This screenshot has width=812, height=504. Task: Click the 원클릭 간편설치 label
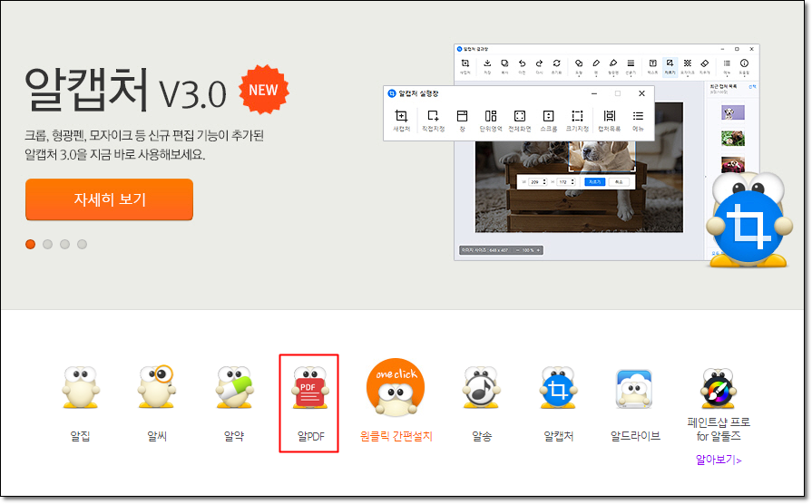(396, 436)
